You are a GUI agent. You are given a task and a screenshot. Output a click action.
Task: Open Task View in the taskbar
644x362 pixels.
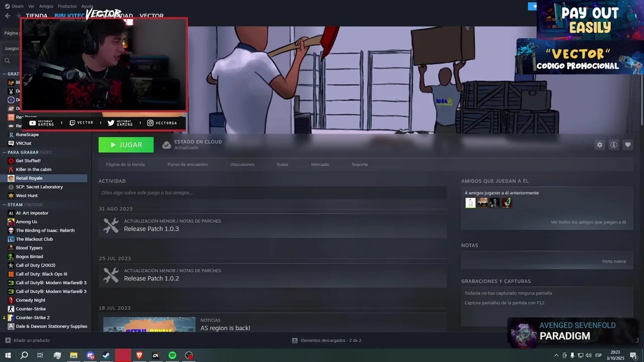(40, 355)
